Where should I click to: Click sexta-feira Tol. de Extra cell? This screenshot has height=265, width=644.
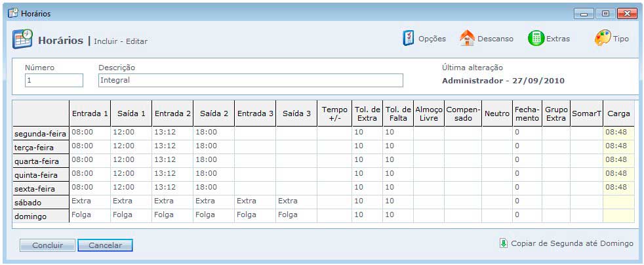pos(367,188)
